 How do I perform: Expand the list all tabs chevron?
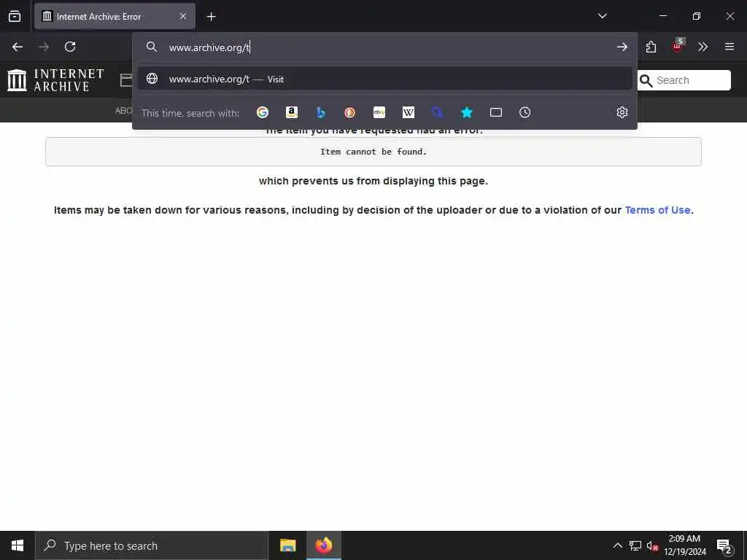point(602,16)
